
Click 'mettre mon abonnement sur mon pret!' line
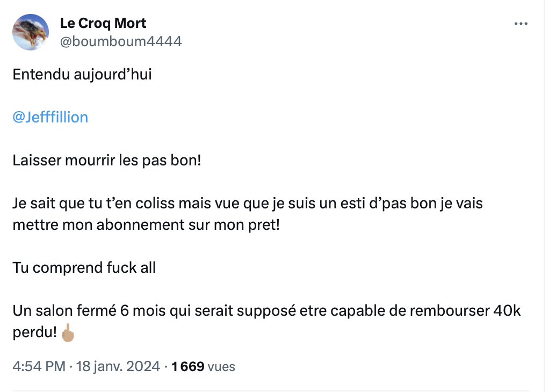(x=146, y=224)
